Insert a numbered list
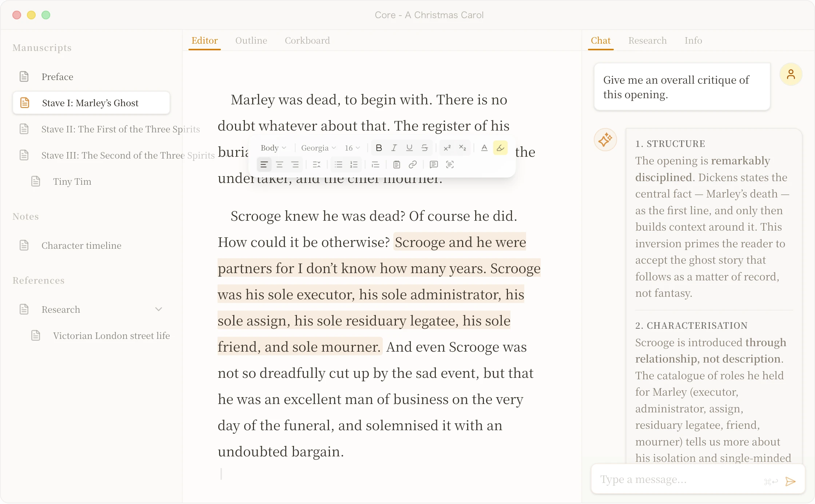The width and height of the screenshot is (815, 504). coord(354,165)
